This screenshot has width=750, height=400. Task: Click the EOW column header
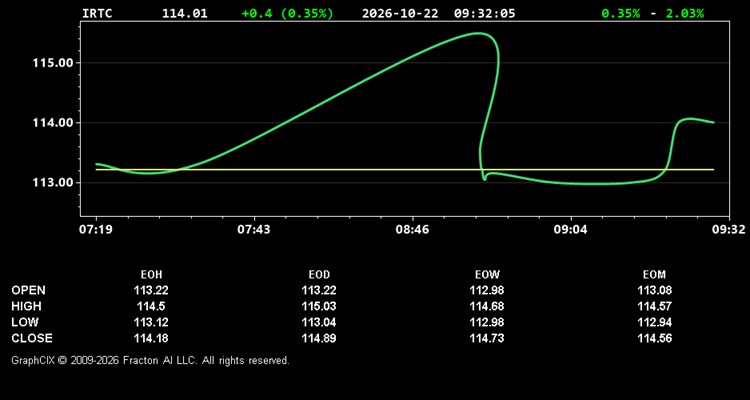point(487,275)
